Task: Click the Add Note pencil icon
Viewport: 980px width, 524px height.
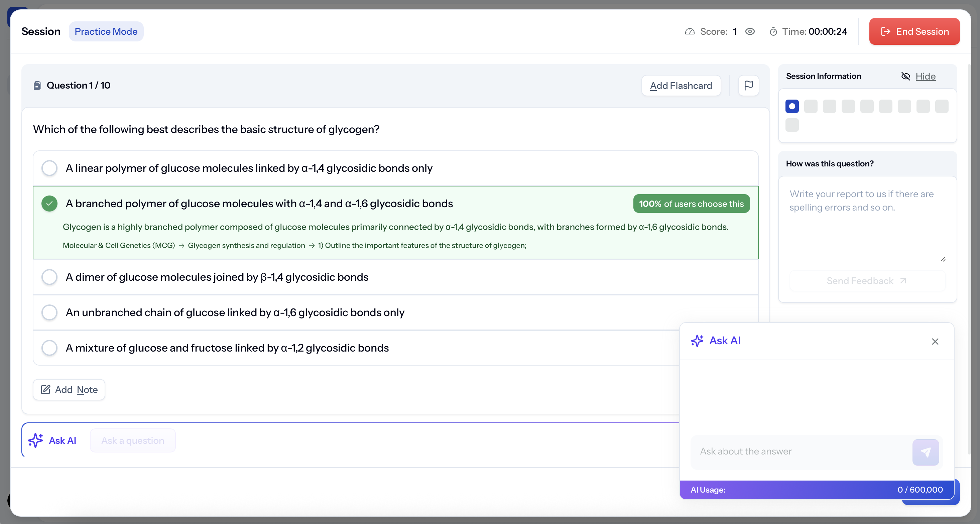Action: tap(46, 389)
